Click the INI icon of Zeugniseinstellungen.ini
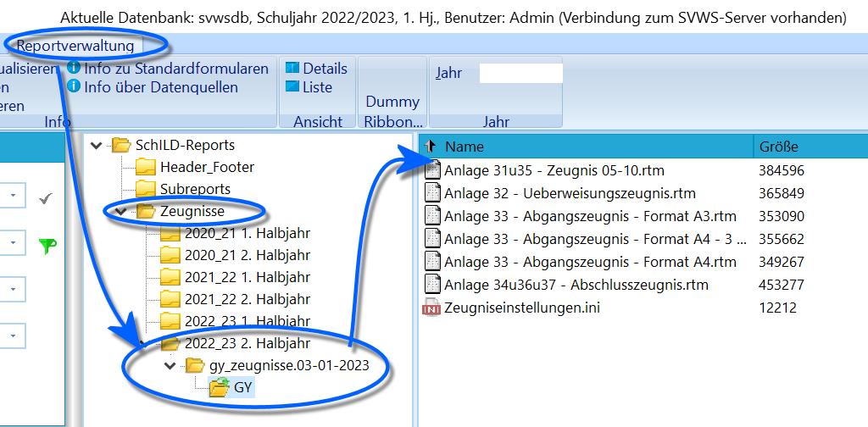The height and width of the screenshot is (427, 868). 431,308
